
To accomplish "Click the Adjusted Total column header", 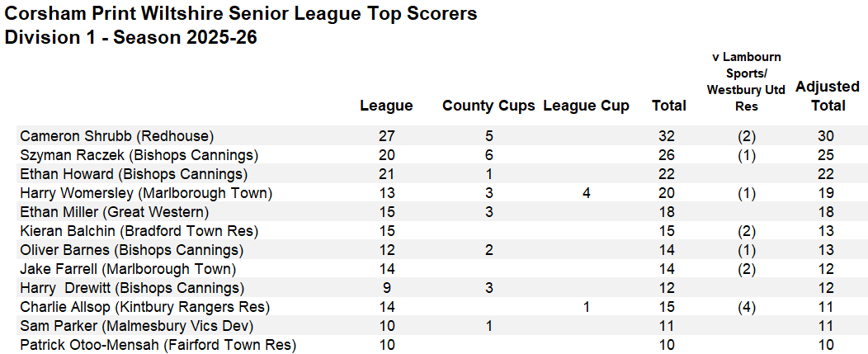I will point(828,96).
